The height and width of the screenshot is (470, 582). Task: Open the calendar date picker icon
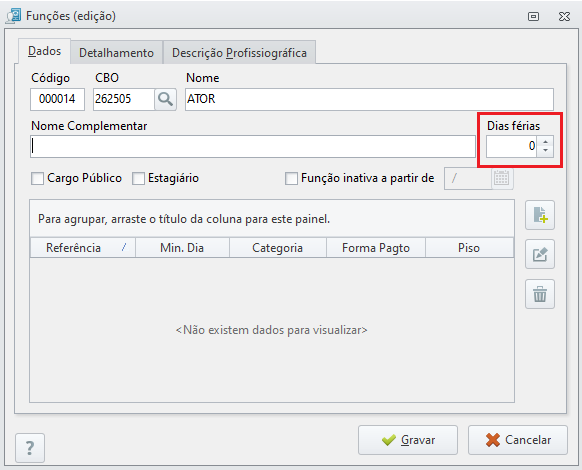pyautogui.click(x=502, y=179)
